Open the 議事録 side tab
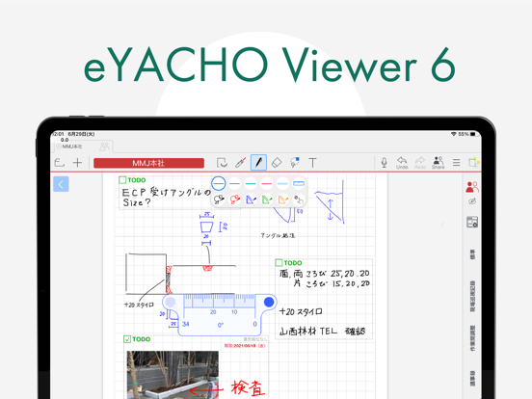The image size is (532, 399). [x=472, y=379]
